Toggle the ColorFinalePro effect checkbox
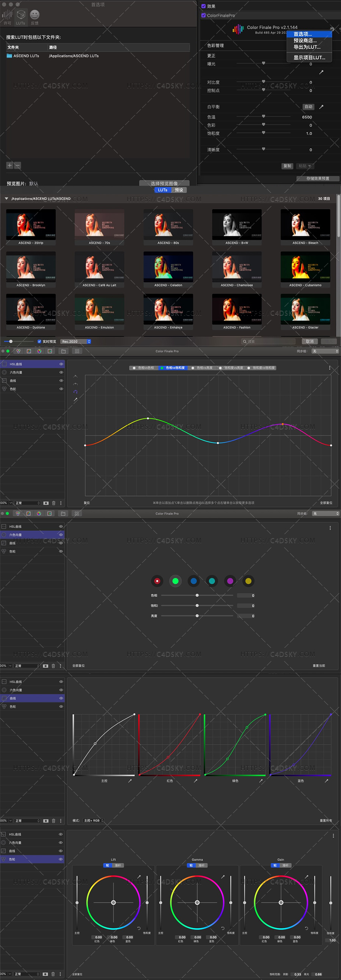 [203, 15]
